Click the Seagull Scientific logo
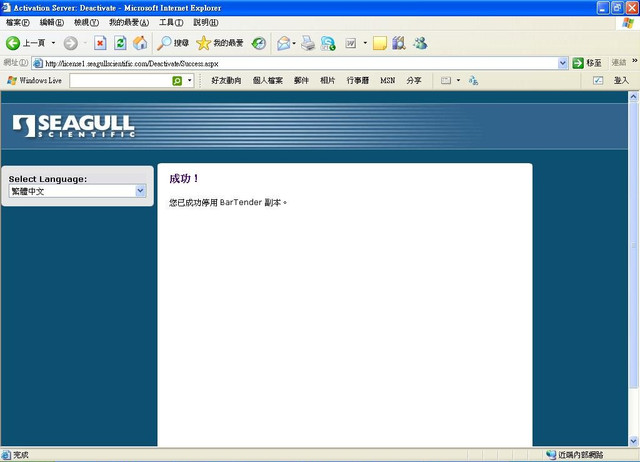Screen dimensions: 640x462 click(74, 126)
